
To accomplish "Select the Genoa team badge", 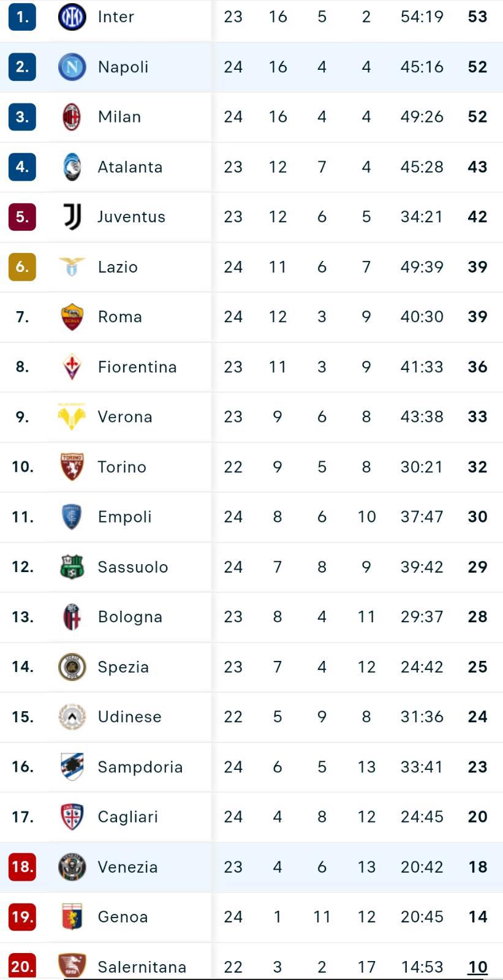I will [x=72, y=917].
